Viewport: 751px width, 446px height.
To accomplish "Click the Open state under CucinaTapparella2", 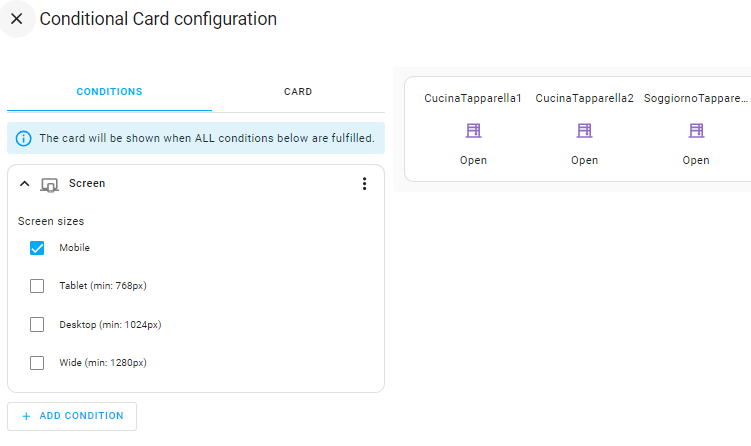I will coord(585,160).
